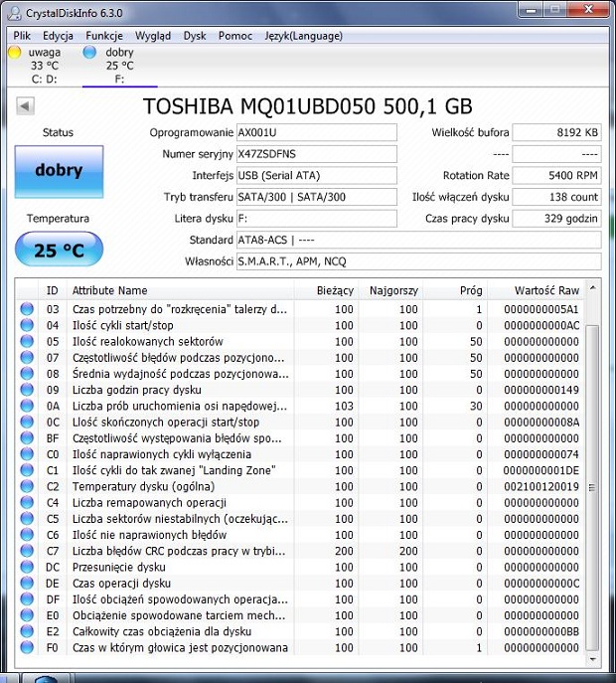Click the attribute list vertical scrollbar thumb
This screenshot has width=616, height=683.
(592, 487)
